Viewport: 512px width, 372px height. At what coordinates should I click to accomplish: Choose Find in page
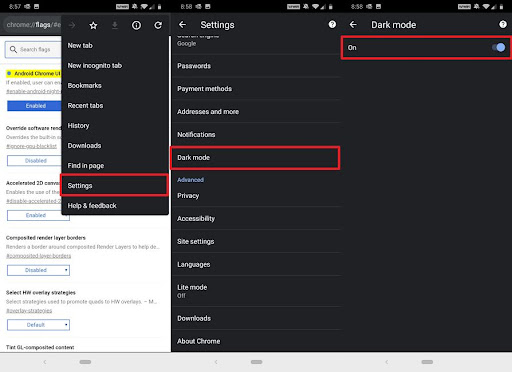click(115, 165)
